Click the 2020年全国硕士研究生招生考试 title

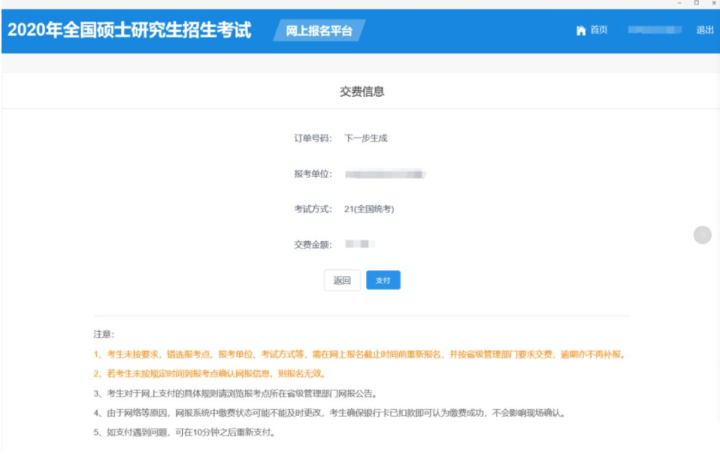(x=129, y=30)
